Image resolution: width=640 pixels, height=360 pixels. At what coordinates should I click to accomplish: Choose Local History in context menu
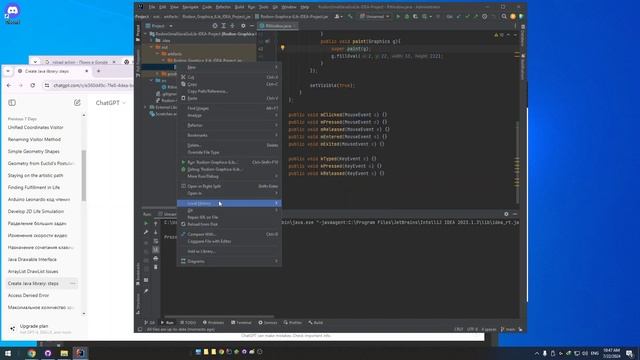pyautogui.click(x=229, y=203)
